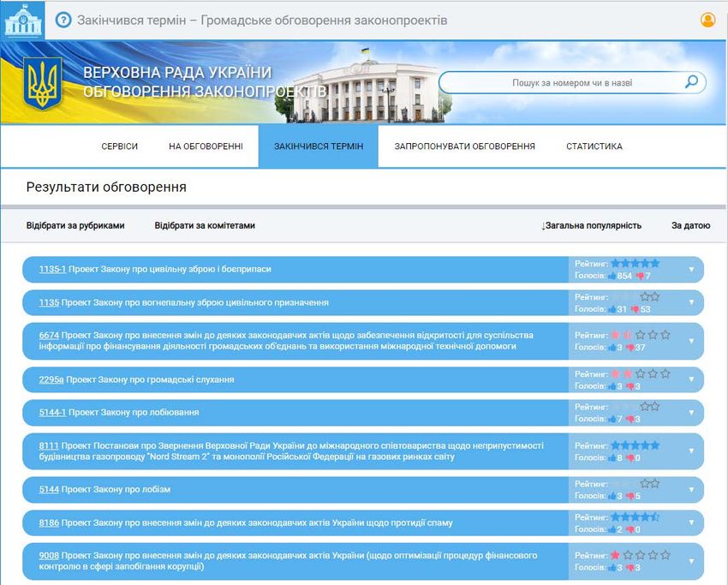This screenshot has width=728, height=585.
Task: Click the search magnifier icon
Action: pyautogui.click(x=691, y=81)
